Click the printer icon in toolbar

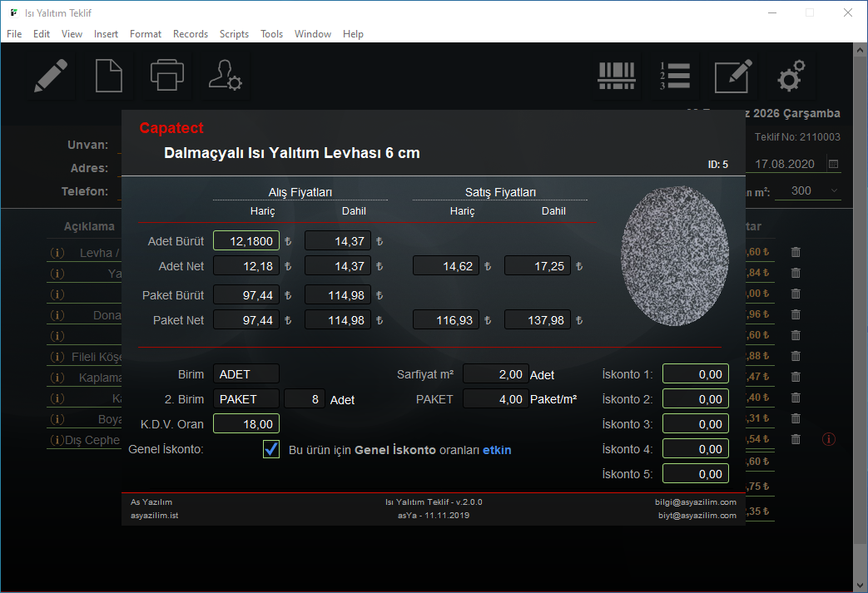(x=166, y=75)
